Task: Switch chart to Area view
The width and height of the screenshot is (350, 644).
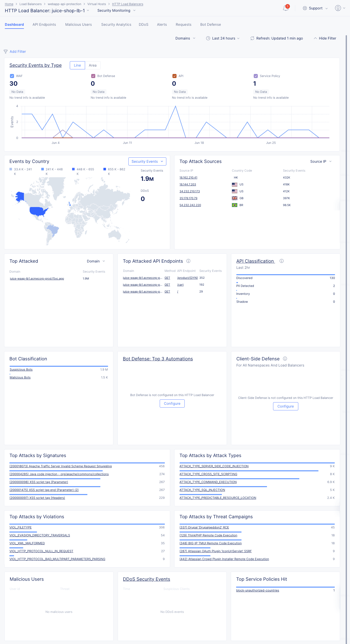Action: (x=92, y=65)
